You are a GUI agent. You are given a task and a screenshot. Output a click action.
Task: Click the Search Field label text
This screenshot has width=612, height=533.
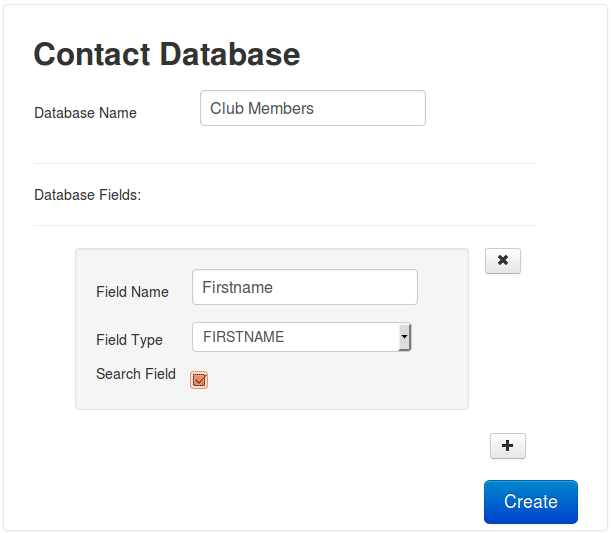(135, 374)
